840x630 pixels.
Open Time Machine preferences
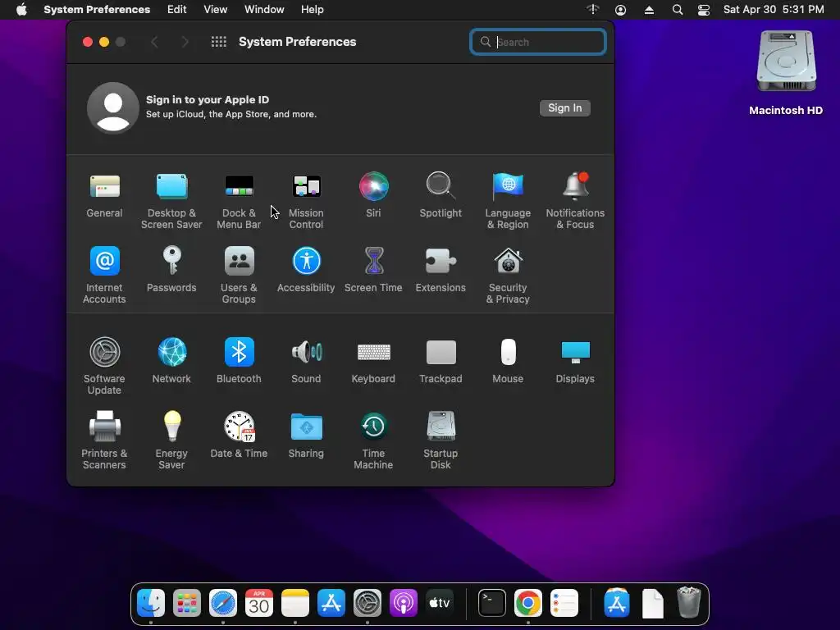point(373,441)
